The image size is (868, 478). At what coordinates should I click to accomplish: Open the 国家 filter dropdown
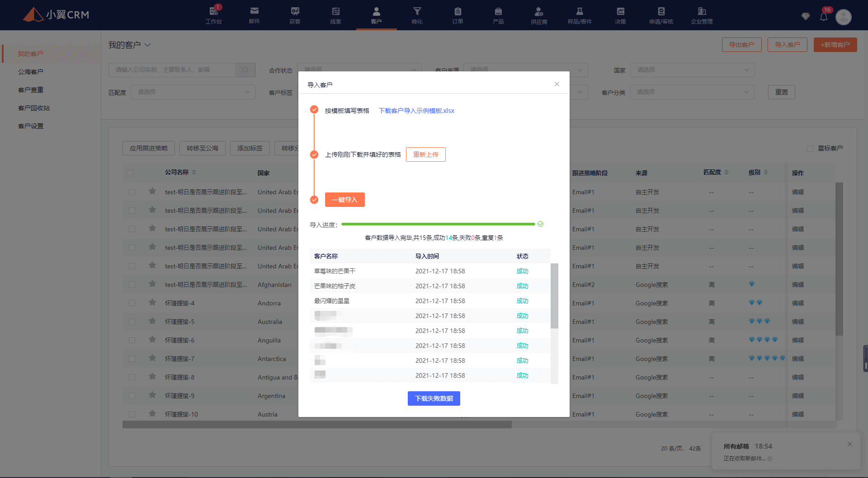point(692,70)
